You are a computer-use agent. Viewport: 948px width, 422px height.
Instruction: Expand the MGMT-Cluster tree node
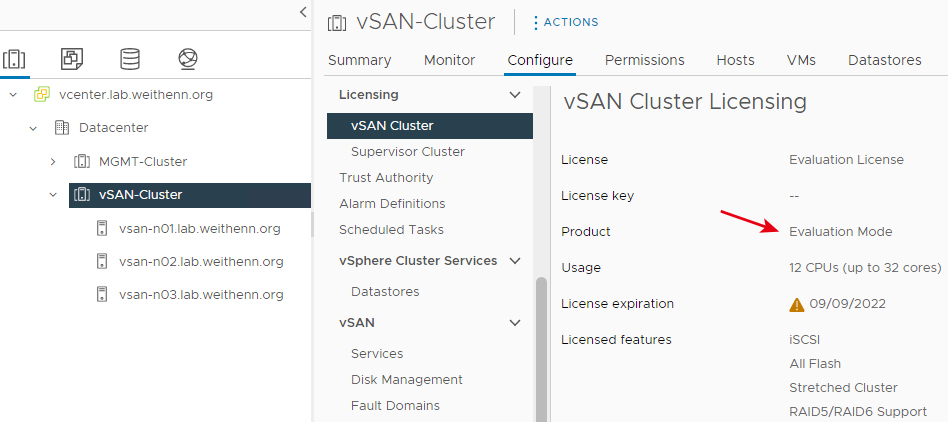[53, 161]
